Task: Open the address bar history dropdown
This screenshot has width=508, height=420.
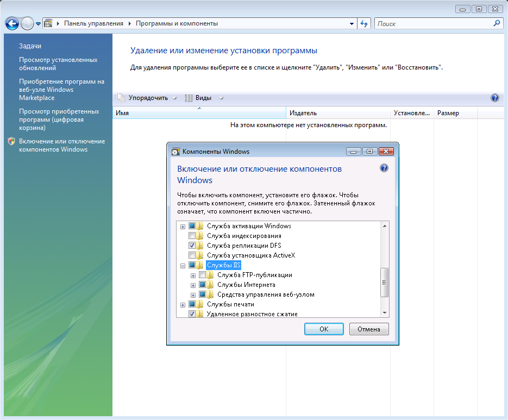Action: point(352,24)
